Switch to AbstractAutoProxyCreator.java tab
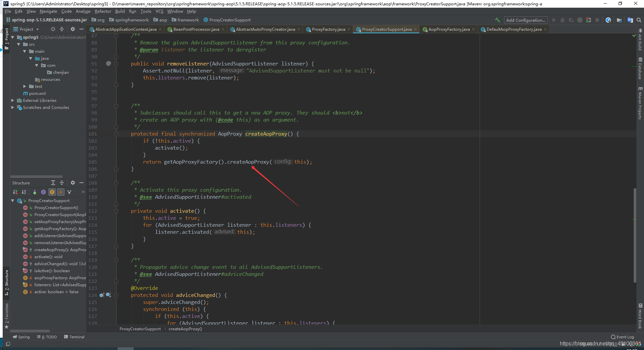 pos(266,29)
